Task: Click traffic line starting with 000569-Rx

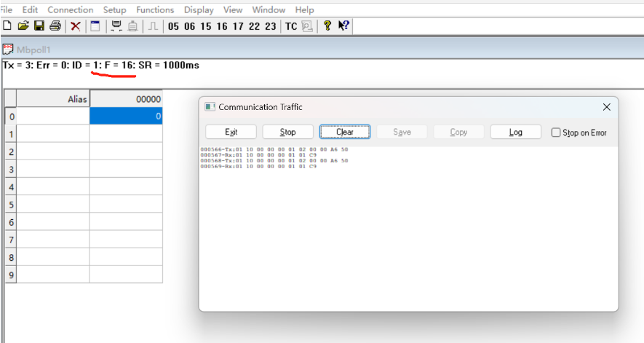Action: tap(259, 167)
